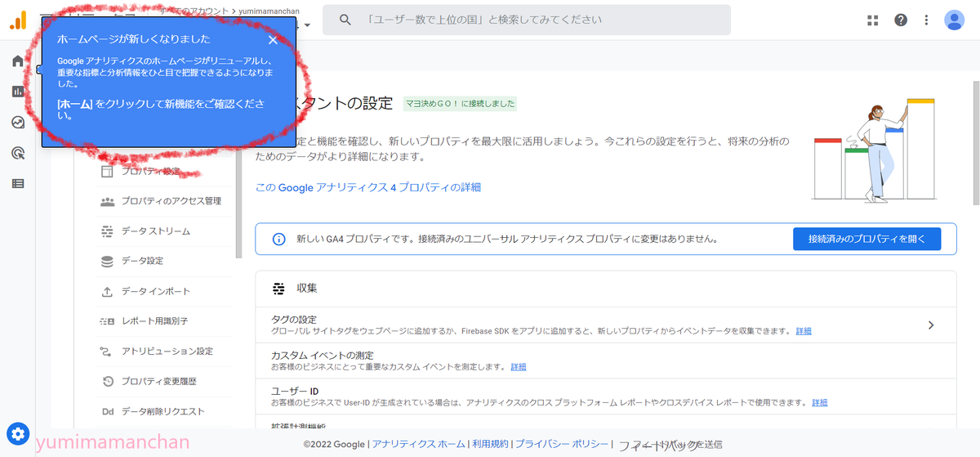Open the Google apps grid icon
The height and width of the screenshot is (457, 980).
pos(873,20)
